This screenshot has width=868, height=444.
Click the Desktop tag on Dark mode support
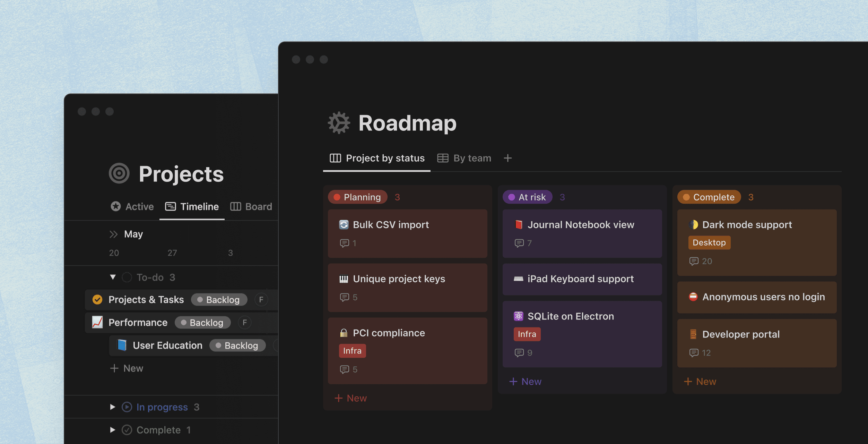point(709,242)
